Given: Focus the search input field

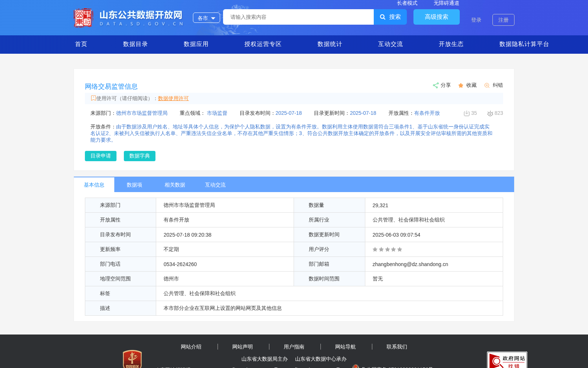Looking at the screenshot, I should [x=298, y=17].
